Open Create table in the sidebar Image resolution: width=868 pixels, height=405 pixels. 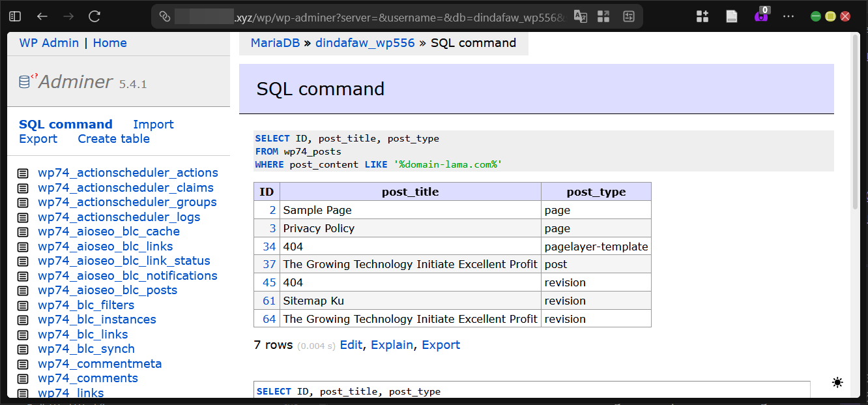point(113,139)
